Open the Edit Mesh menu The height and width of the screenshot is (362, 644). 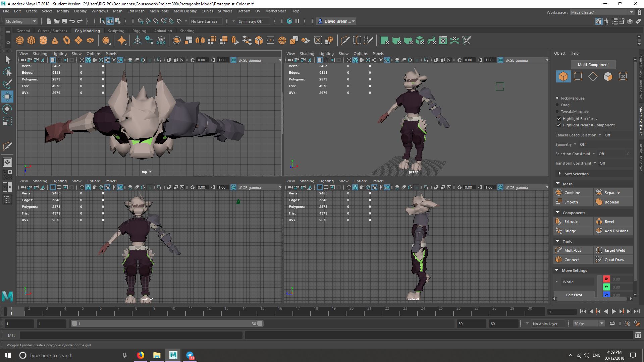(136, 11)
